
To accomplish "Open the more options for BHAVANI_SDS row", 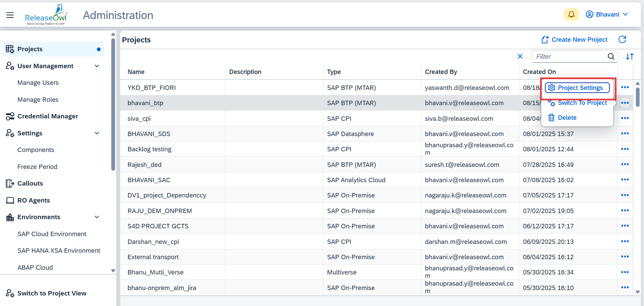I will [625, 134].
